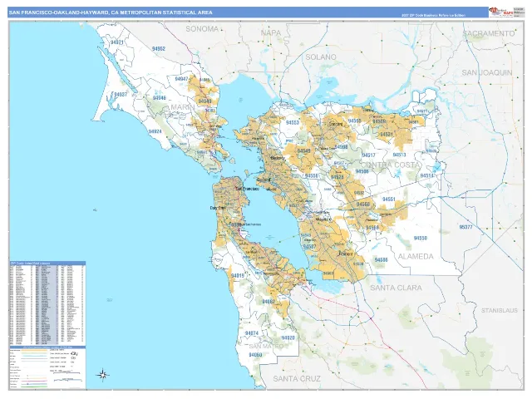Select ZIP code 94587 label
This screenshot has width=532, height=399.
pyautogui.click(x=309, y=247)
